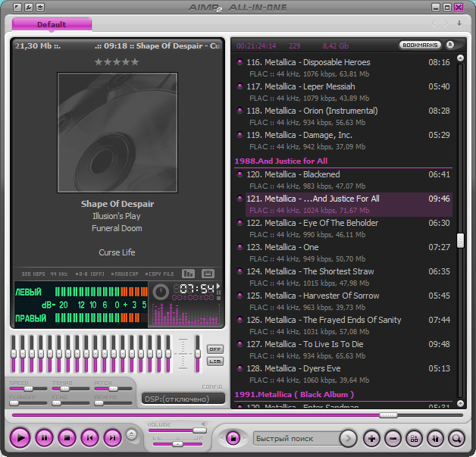
Task: Skip to the next track
Action: pos(113,438)
